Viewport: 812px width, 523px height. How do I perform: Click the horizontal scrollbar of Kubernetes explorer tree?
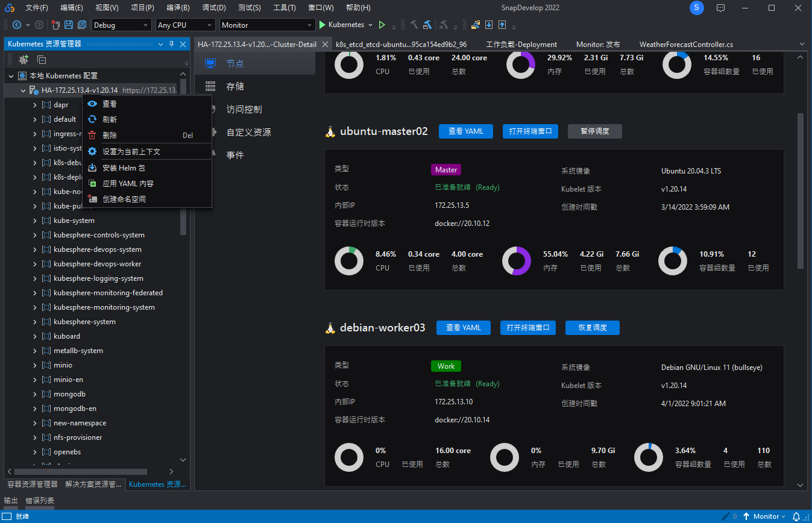tap(81, 472)
